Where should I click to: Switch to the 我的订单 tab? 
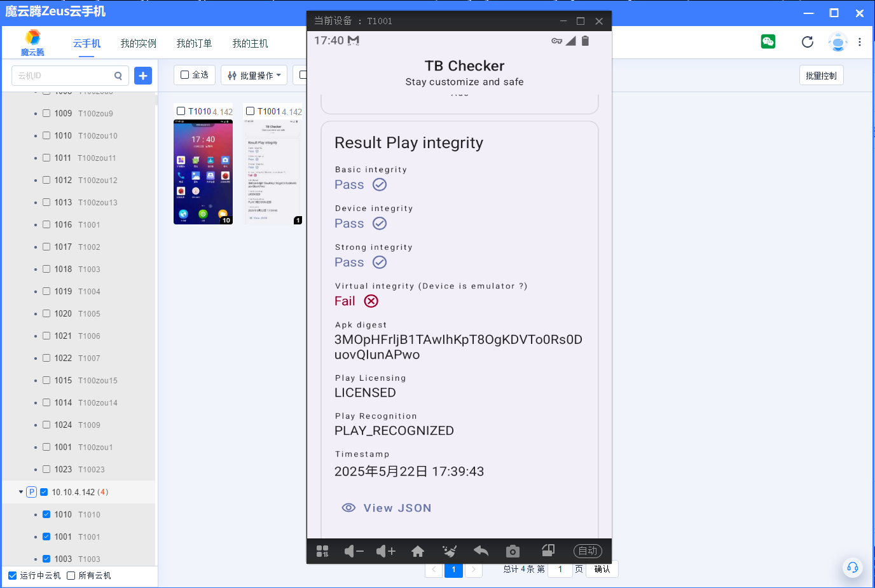[194, 43]
